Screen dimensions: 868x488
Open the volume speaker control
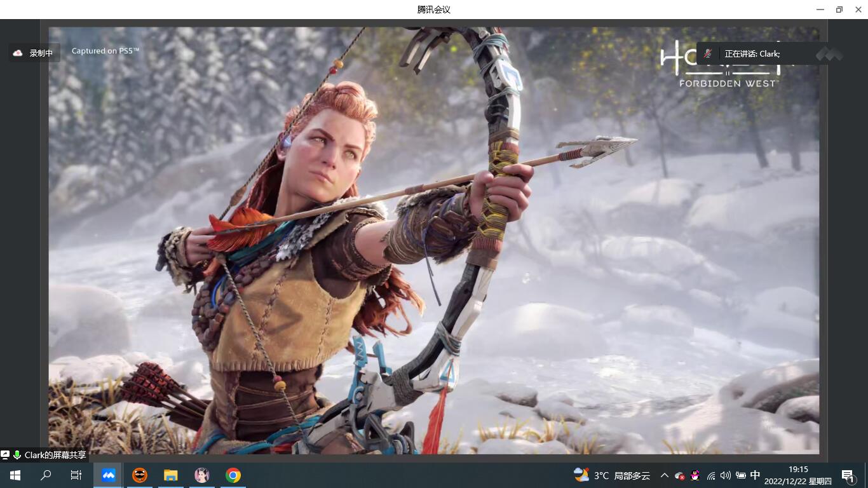point(726,475)
